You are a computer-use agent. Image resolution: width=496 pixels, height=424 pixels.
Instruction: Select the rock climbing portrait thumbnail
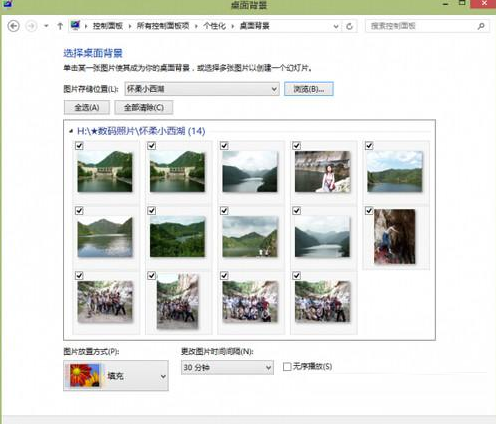point(395,236)
